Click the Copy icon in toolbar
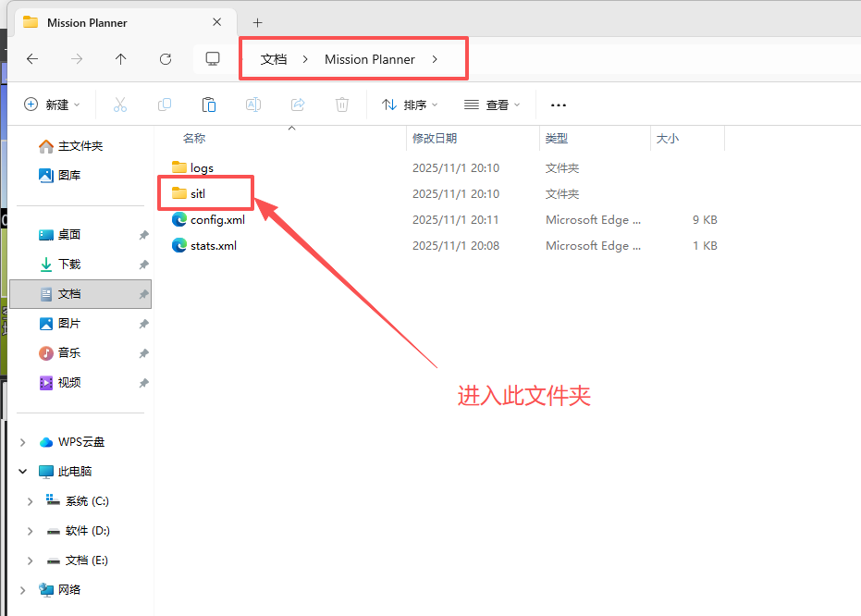The height and width of the screenshot is (616, 861). tap(165, 105)
